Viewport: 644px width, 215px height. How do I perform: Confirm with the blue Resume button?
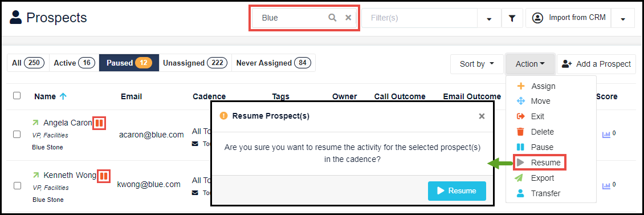click(456, 190)
